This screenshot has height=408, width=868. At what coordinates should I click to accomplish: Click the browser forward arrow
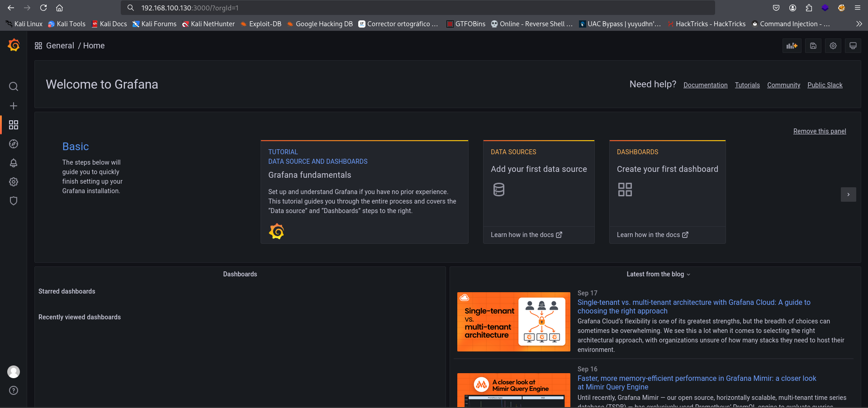point(27,8)
